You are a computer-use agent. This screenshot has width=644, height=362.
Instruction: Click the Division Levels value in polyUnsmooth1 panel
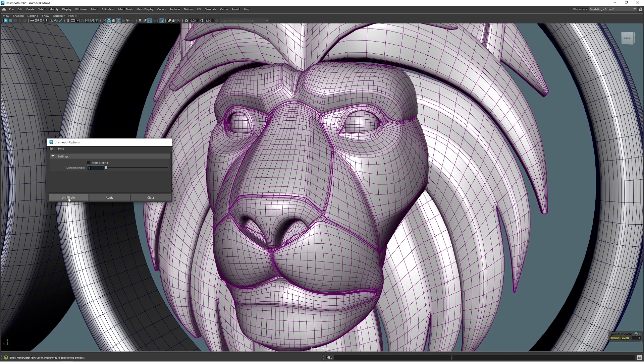(637, 338)
